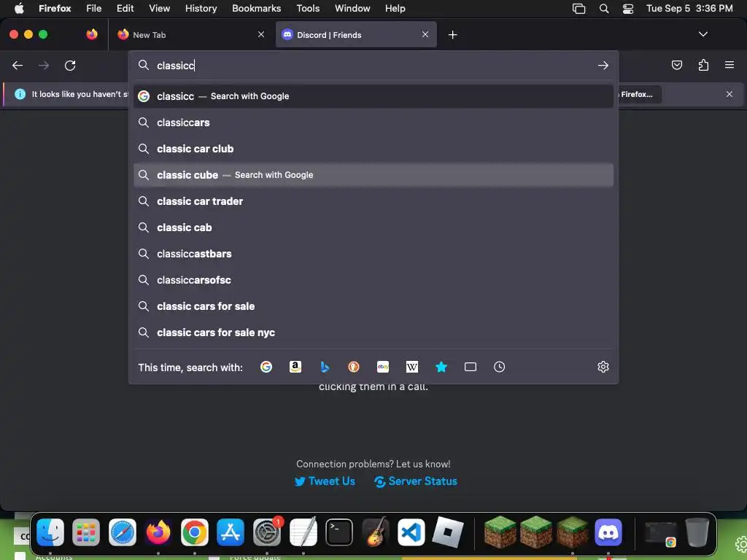Click the address bar text field
Viewport: 747px width, 560px height.
[374, 66]
